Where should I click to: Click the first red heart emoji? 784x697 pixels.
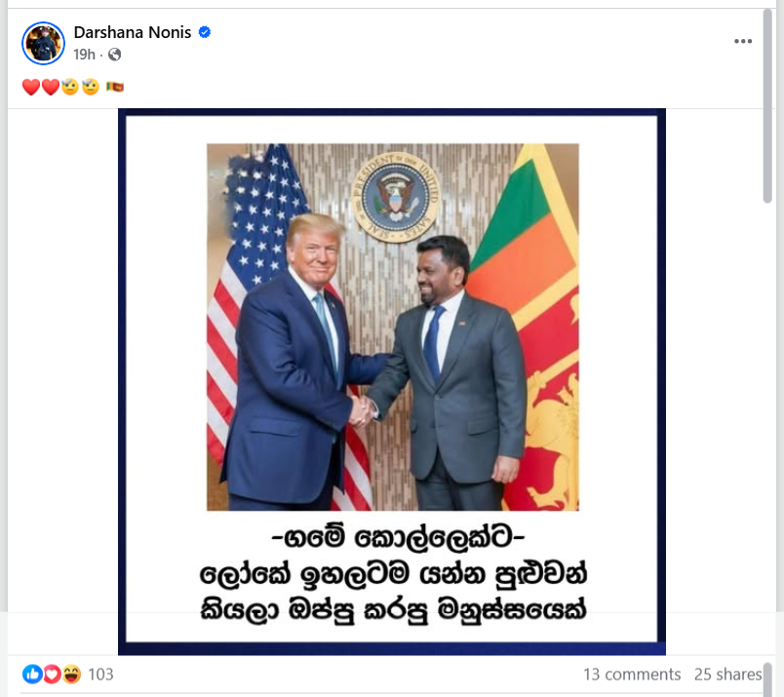tap(31, 87)
